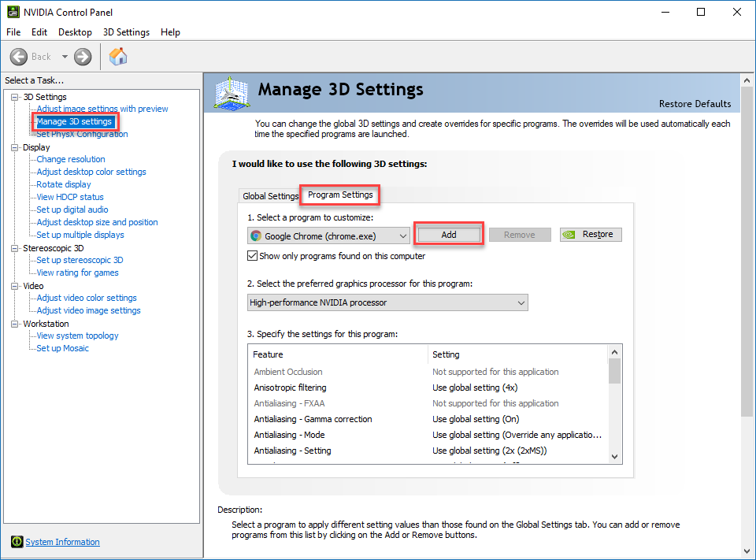This screenshot has height=560, width=756.
Task: Select the Anisotropic filtering feature row
Action: click(x=428, y=388)
